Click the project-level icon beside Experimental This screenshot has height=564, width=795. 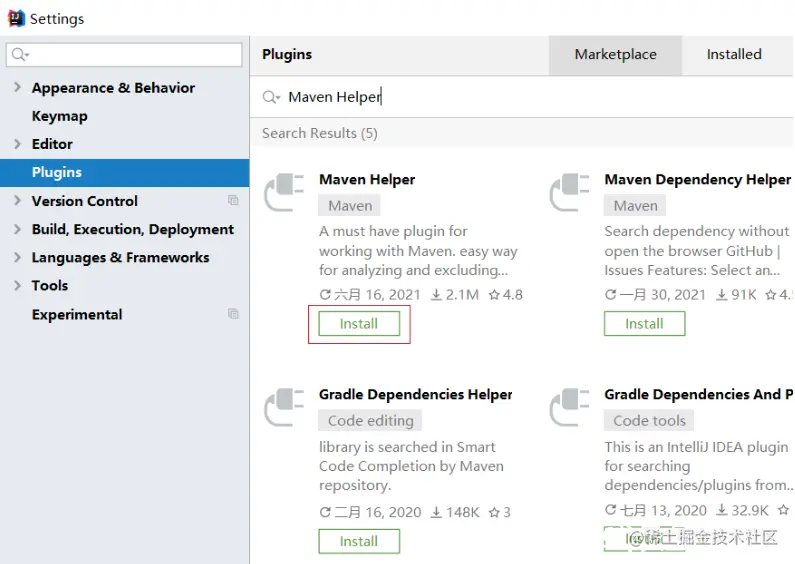coord(233,314)
